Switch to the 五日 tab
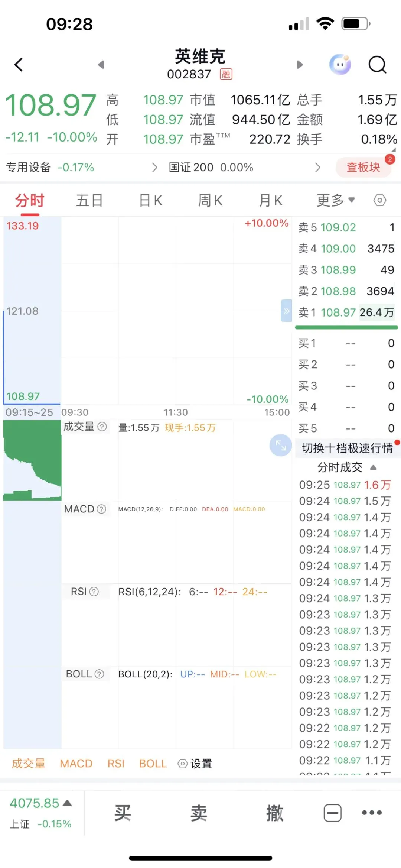 click(x=89, y=201)
